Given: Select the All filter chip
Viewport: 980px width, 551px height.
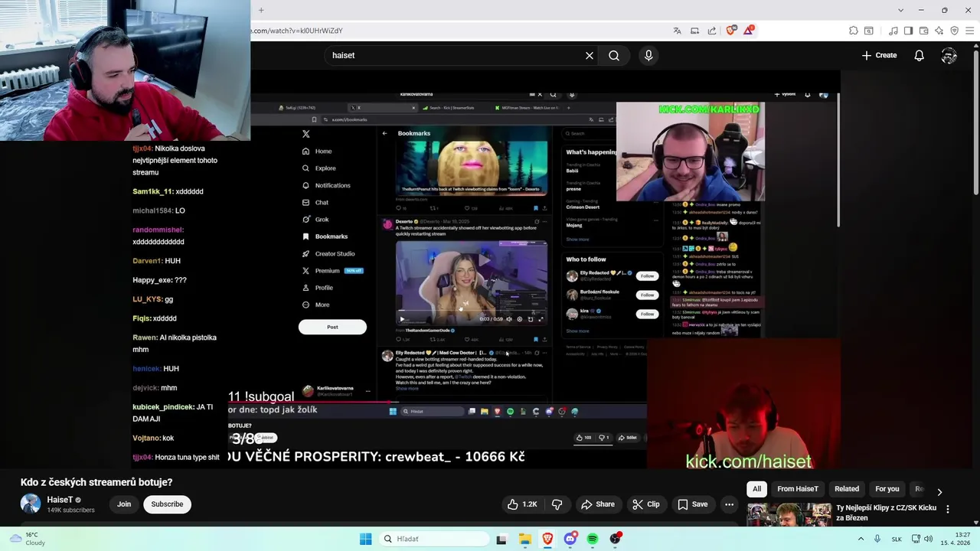Looking at the screenshot, I should coord(756,489).
